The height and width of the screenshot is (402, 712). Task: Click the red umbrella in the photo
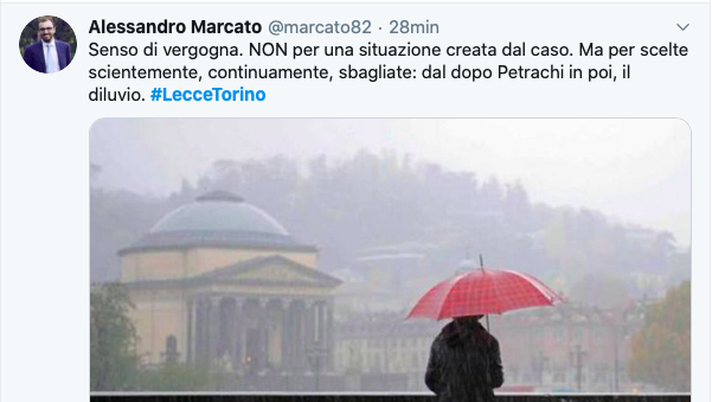[484, 293]
